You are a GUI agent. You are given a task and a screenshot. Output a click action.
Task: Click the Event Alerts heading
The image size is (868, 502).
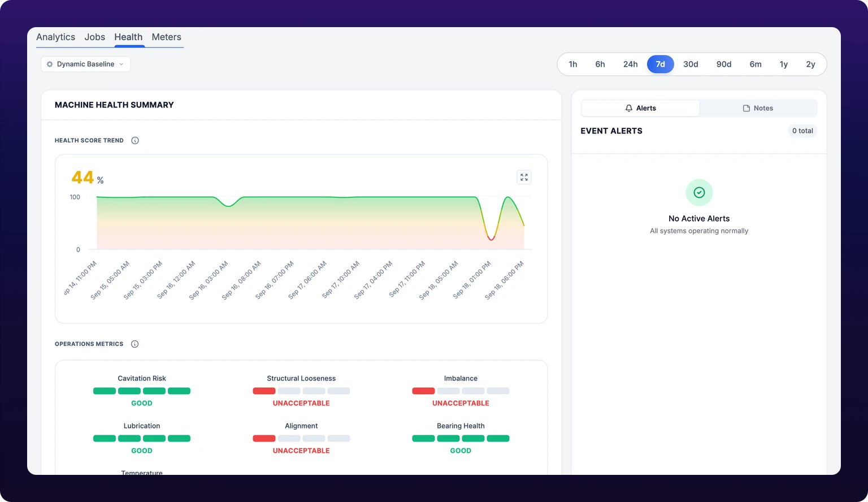611,131
